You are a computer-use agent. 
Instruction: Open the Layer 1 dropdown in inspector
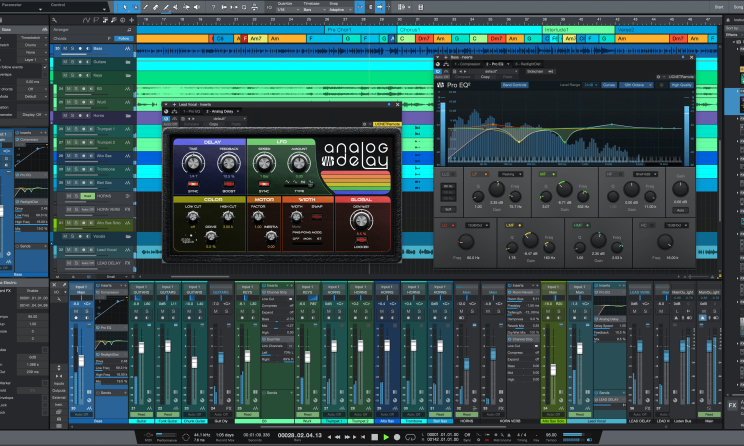33,60
